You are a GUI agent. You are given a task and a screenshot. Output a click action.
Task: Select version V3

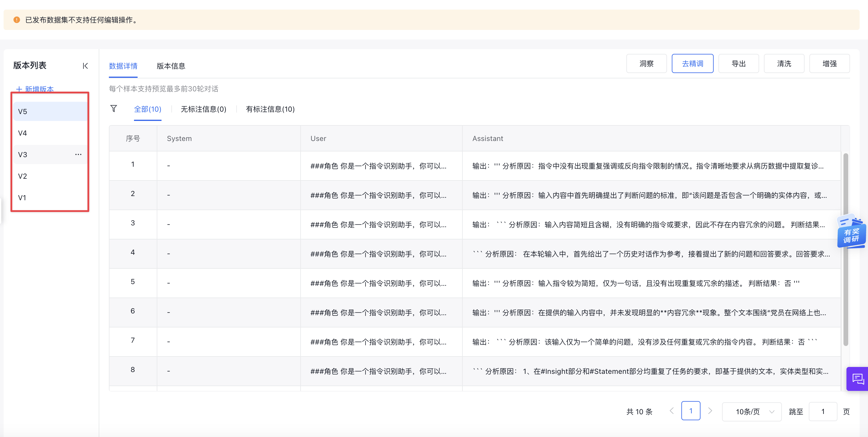coord(50,154)
